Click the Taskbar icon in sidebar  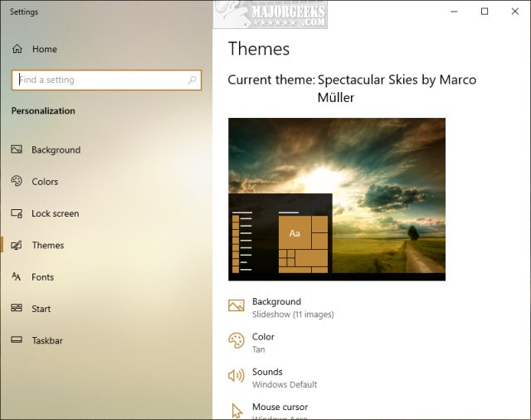click(17, 340)
